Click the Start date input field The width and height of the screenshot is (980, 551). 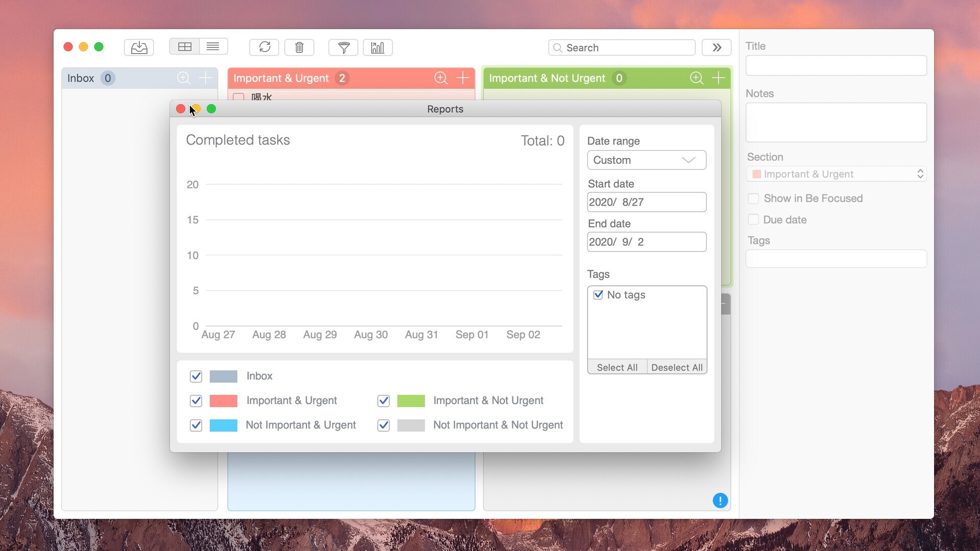click(646, 203)
